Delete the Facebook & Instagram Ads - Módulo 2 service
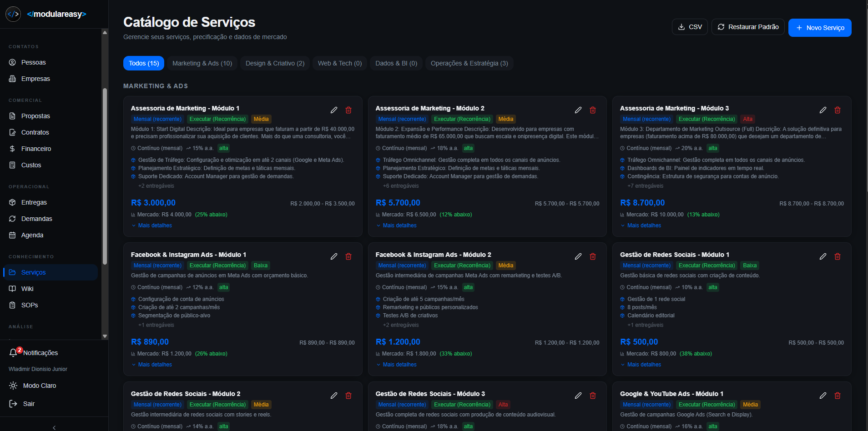Image resolution: width=868 pixels, height=431 pixels. [592, 256]
